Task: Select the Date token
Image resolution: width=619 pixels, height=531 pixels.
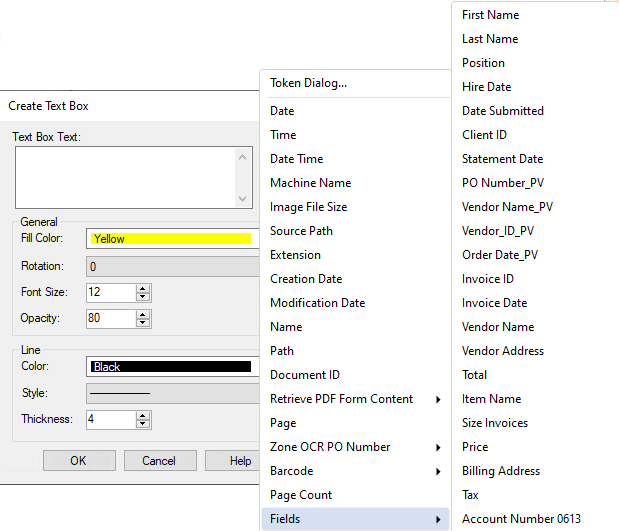Action: tap(355, 111)
